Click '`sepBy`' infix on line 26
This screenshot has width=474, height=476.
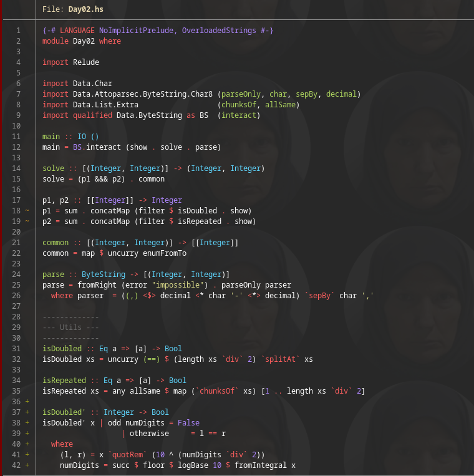pos(319,296)
